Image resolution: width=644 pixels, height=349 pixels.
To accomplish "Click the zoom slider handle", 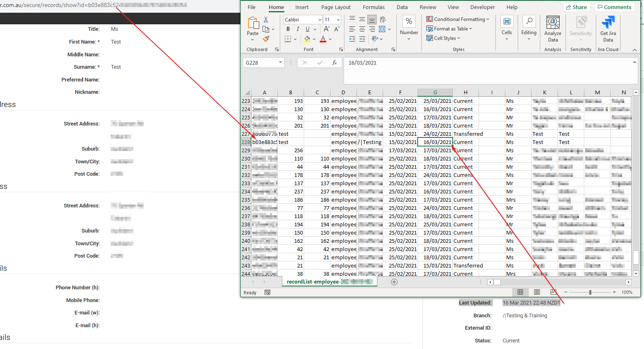I will (x=590, y=292).
